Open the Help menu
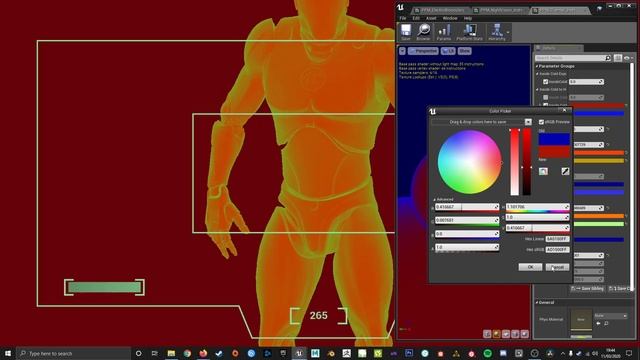The width and height of the screenshot is (640, 360). pos(468,18)
